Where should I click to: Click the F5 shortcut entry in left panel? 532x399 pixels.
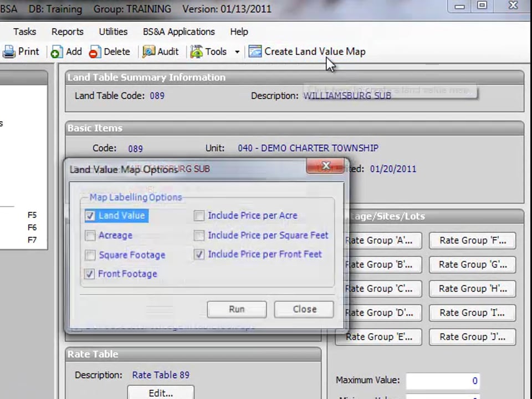click(32, 215)
